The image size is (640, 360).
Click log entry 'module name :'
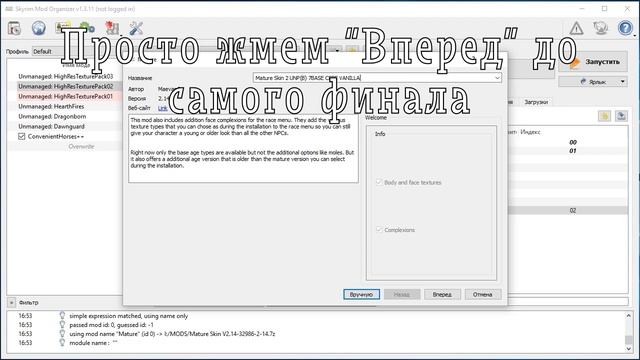click(x=93, y=343)
